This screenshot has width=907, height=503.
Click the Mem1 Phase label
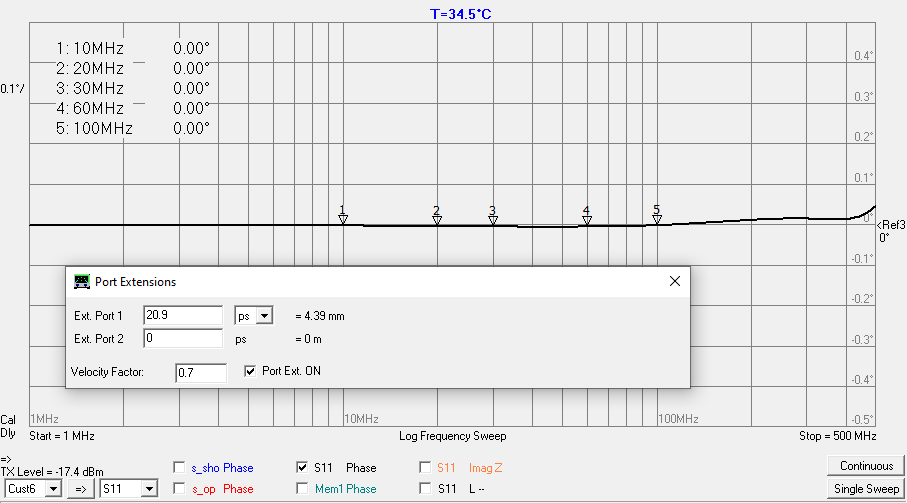[x=345, y=489]
